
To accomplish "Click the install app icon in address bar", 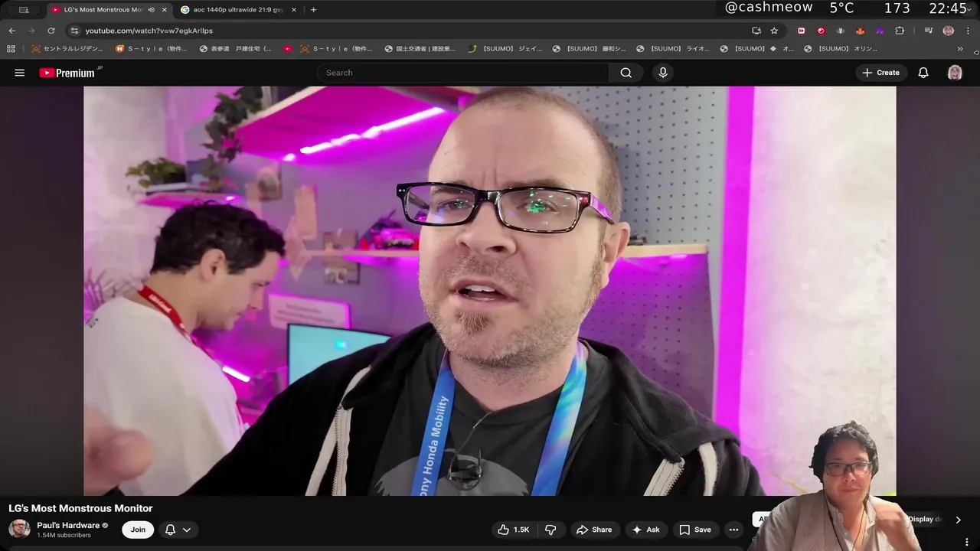I will pyautogui.click(x=756, y=31).
